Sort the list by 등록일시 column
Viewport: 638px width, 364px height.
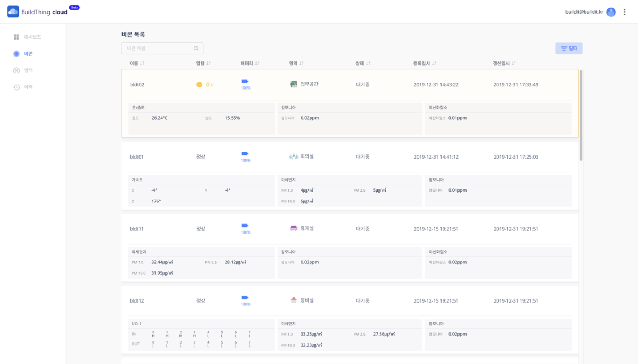(425, 63)
